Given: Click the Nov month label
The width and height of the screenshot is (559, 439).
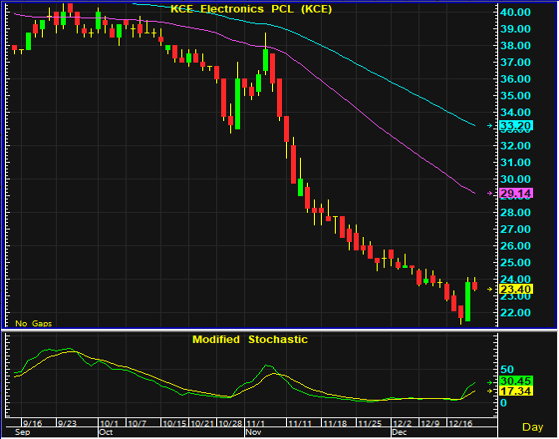Looking at the screenshot, I should pos(253,432).
